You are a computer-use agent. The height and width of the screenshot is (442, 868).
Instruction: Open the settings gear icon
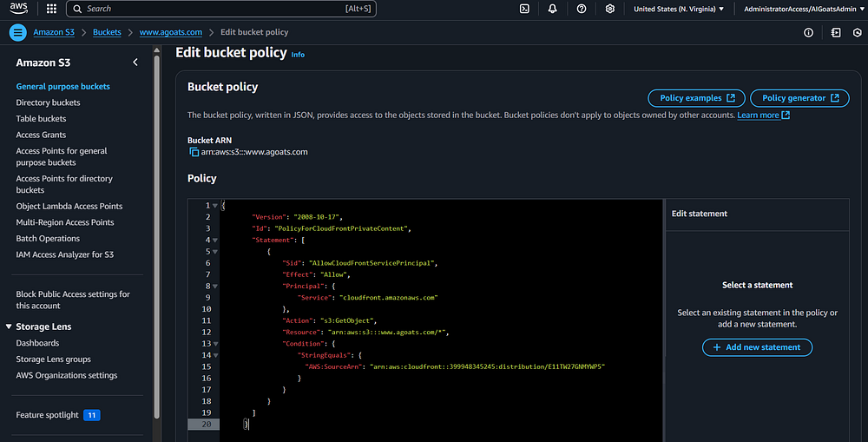[610, 9]
